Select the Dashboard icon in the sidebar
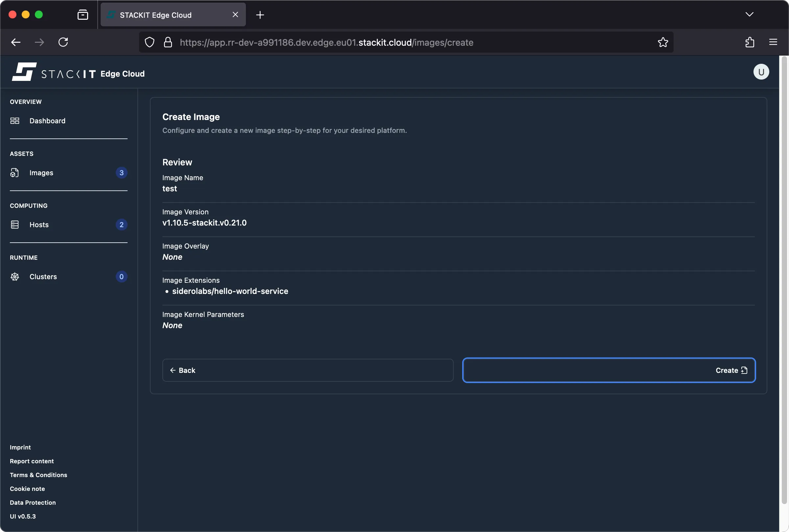 [x=14, y=120]
